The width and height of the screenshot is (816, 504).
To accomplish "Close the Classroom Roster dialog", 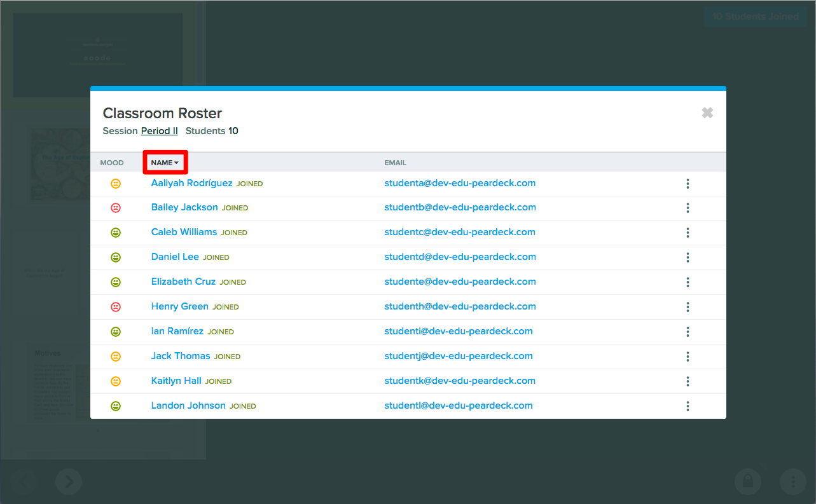I will pyautogui.click(x=707, y=112).
